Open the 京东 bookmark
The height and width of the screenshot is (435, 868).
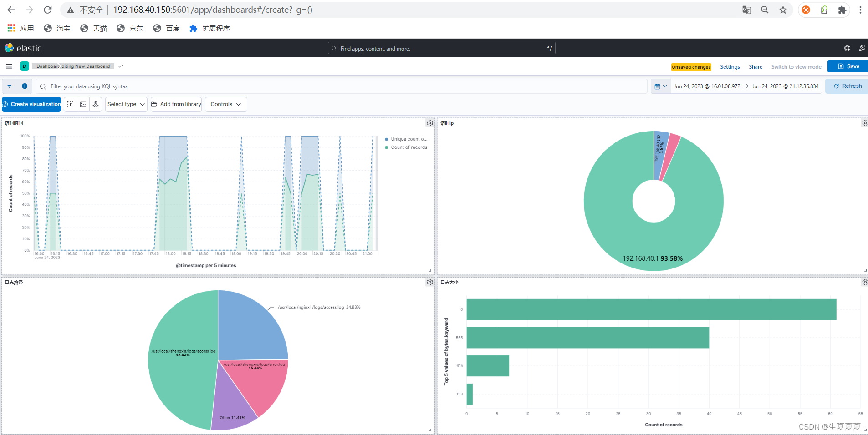130,28
